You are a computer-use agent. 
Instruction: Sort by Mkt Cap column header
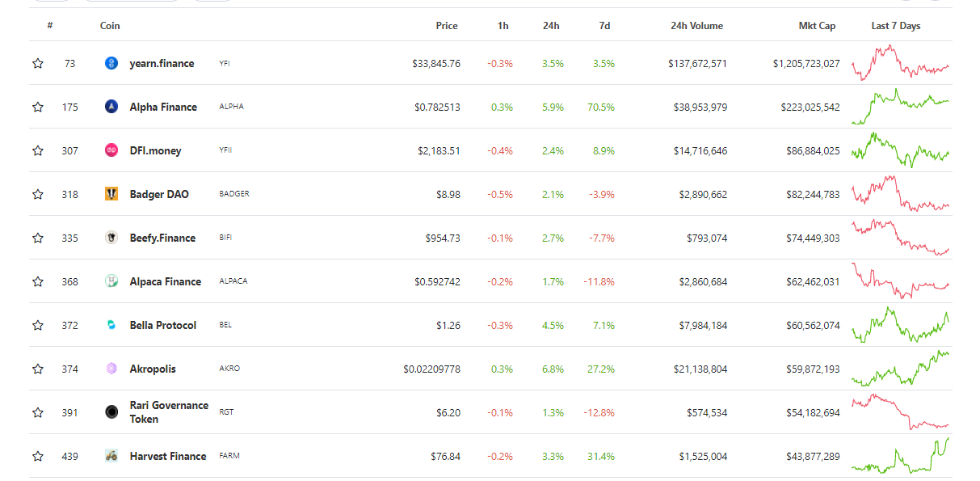click(817, 26)
